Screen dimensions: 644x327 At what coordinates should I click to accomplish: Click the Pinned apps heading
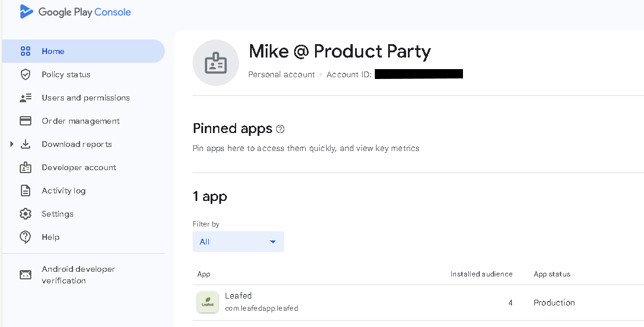click(x=233, y=128)
